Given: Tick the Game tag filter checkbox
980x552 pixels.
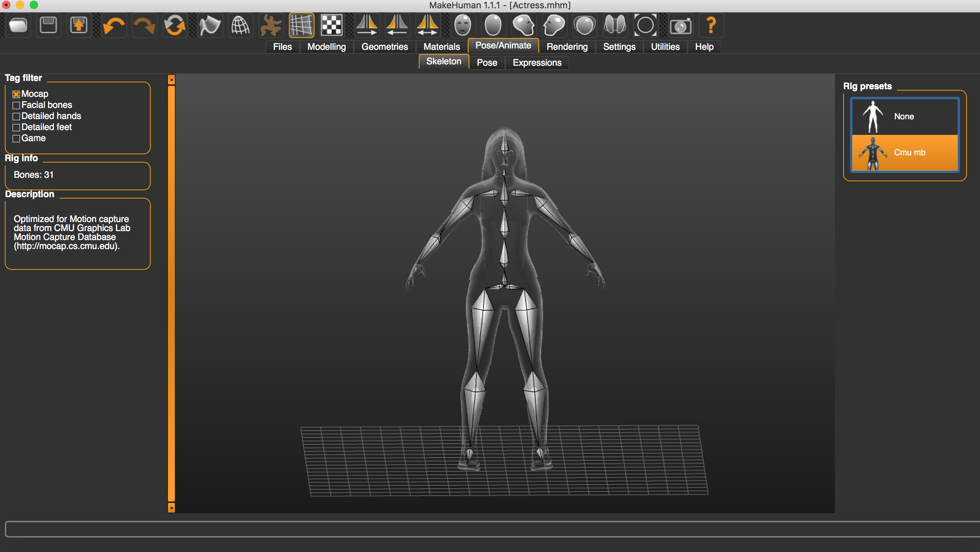Looking at the screenshot, I should pos(16,139).
